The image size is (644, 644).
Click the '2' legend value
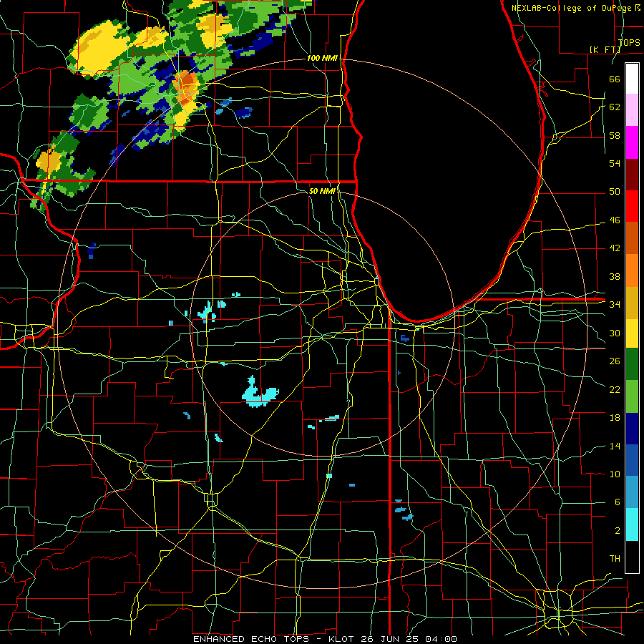[x=617, y=531]
